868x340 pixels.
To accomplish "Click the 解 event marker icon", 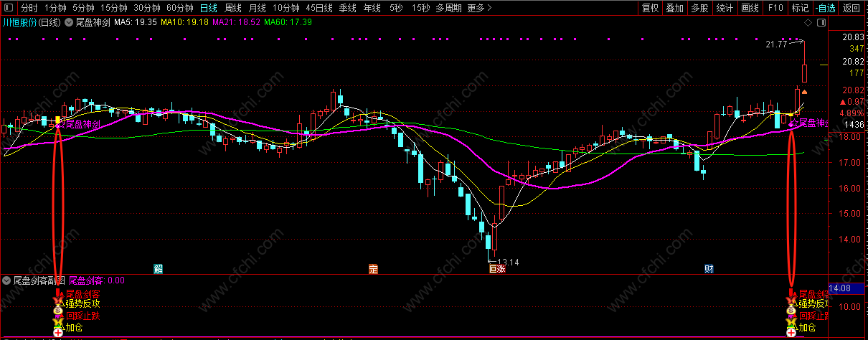I will coord(158,269).
